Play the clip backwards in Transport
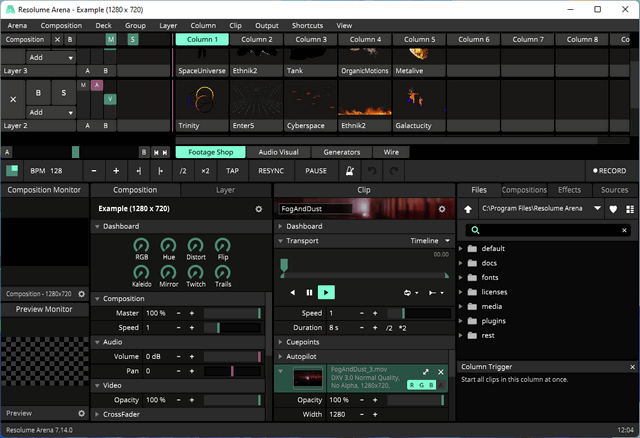The image size is (640, 438). pyautogui.click(x=292, y=293)
